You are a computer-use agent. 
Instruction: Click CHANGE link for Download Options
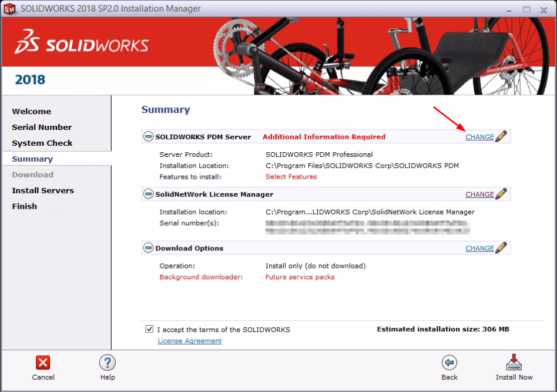pos(479,248)
